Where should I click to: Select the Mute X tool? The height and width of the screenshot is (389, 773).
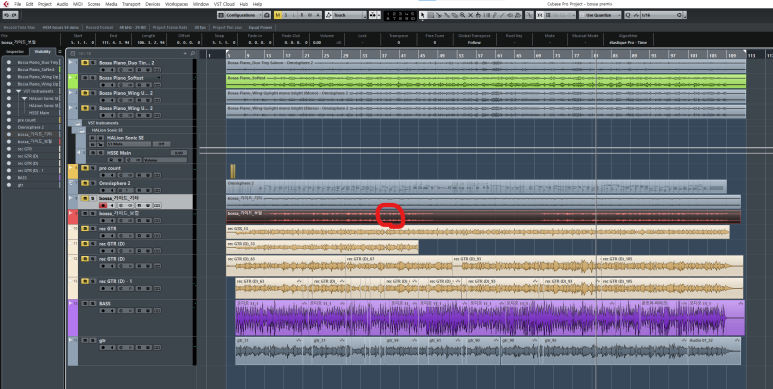(x=470, y=15)
